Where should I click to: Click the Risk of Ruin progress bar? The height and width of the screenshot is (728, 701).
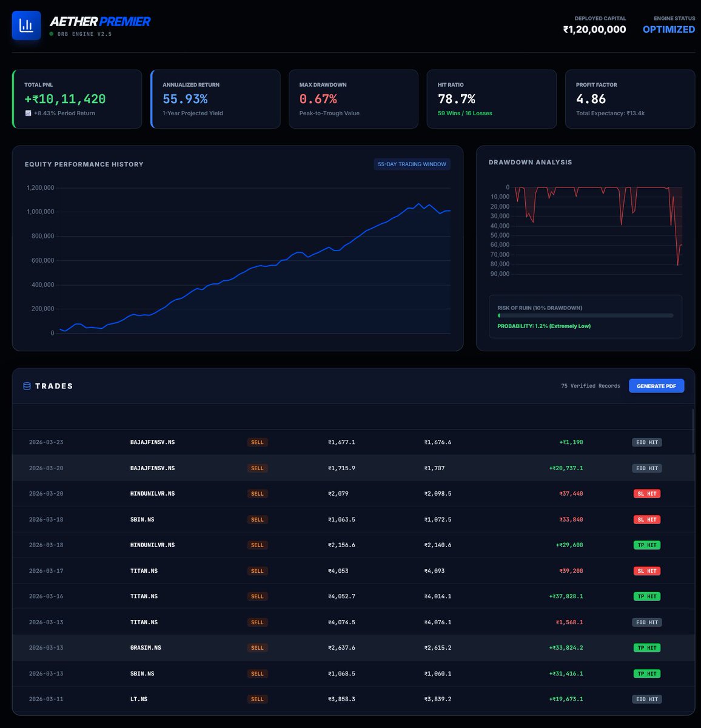pyautogui.click(x=585, y=315)
